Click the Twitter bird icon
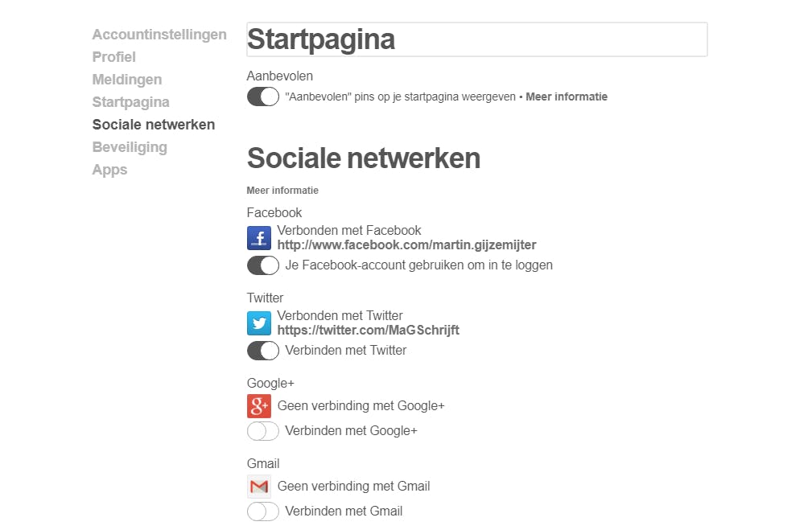Image resolution: width=812 pixels, height=530 pixels. 258,323
